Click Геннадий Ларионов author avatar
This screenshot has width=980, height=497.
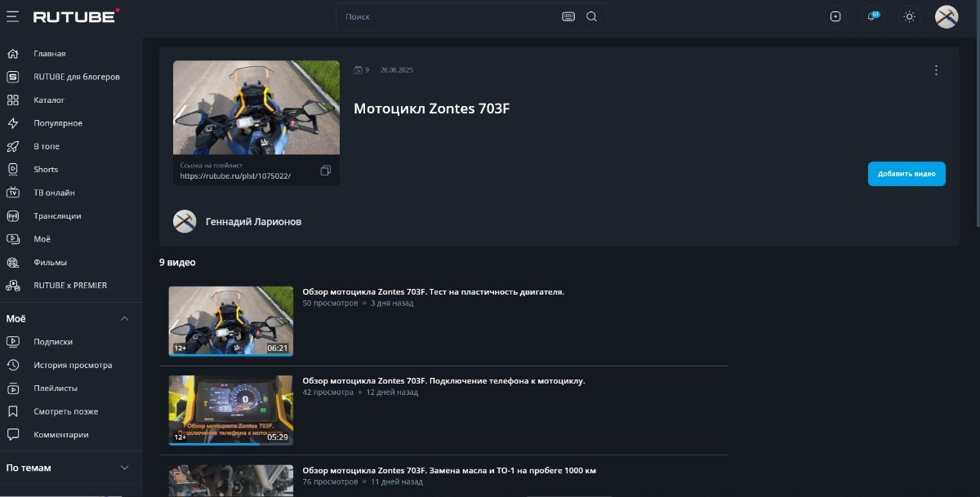pos(185,221)
